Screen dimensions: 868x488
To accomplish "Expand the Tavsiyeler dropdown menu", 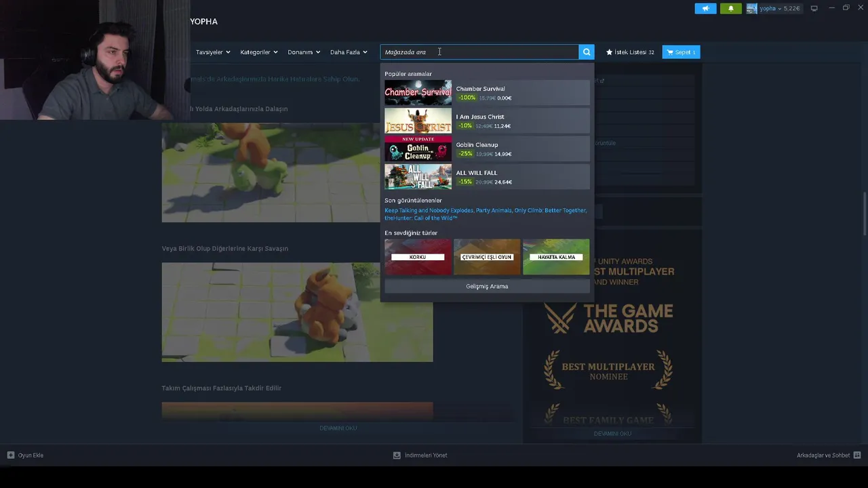I will (x=213, y=52).
